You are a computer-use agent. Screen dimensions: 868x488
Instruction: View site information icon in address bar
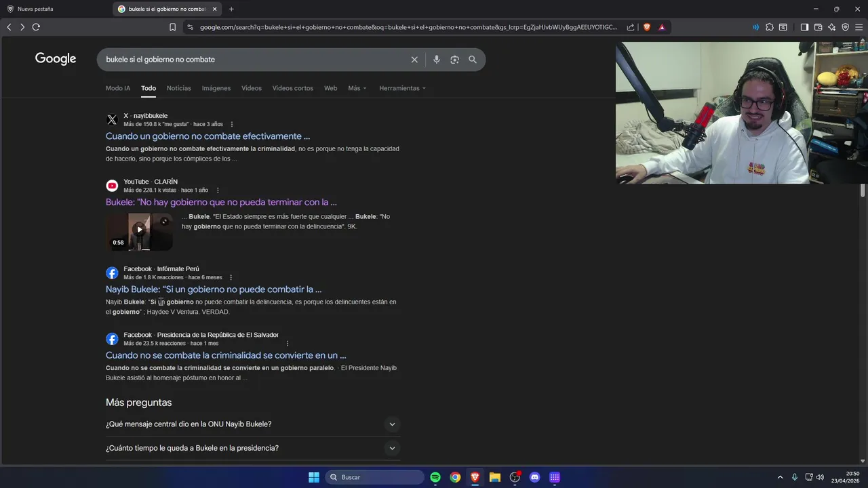[x=190, y=27]
